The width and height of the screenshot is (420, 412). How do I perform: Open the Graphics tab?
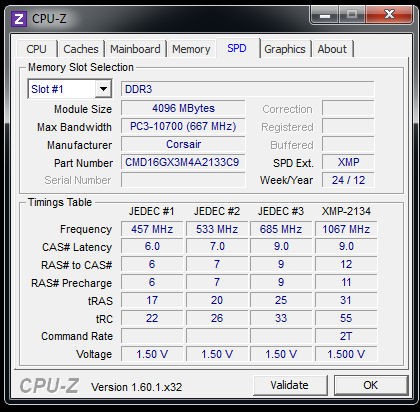(285, 49)
